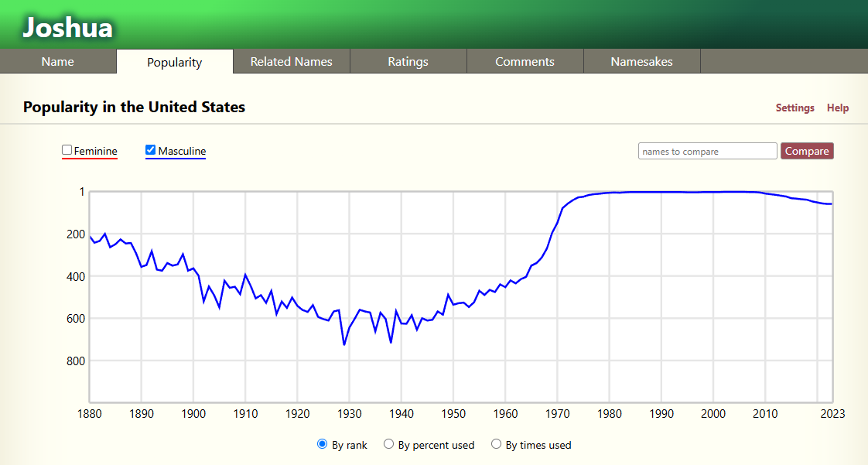Click the 1900 year label
This screenshot has width=868, height=465.
193,413
